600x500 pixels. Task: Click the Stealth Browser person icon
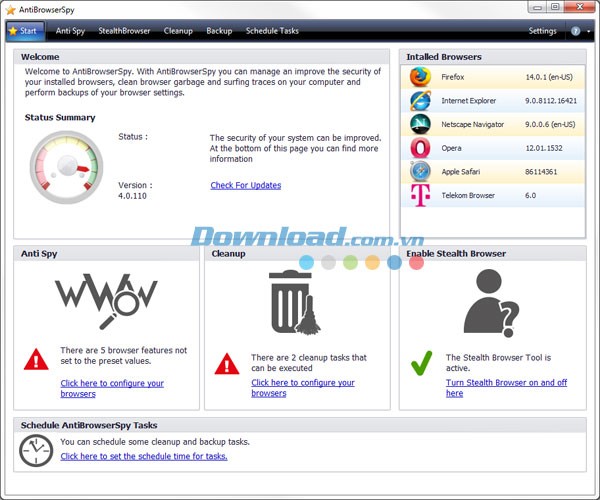pos(492,303)
